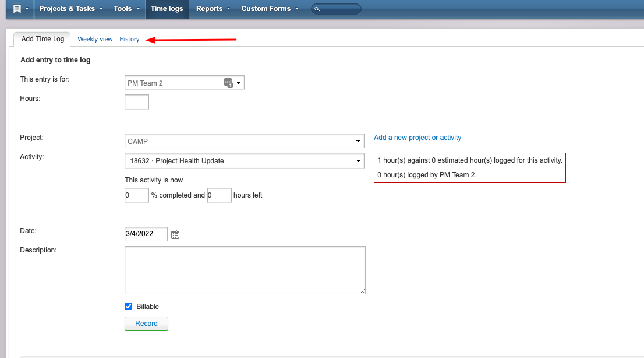Open the Reports menu
The width and height of the screenshot is (644, 358).
213,9
